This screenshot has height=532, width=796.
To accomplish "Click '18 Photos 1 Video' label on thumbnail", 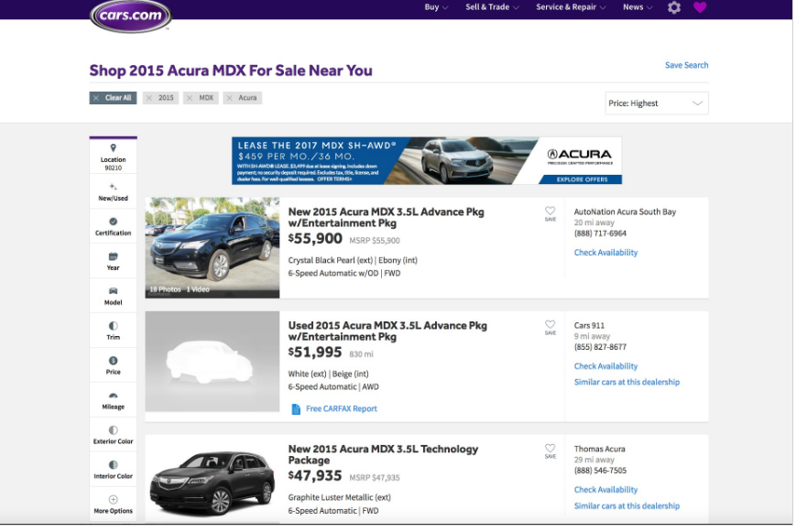I will point(180,289).
